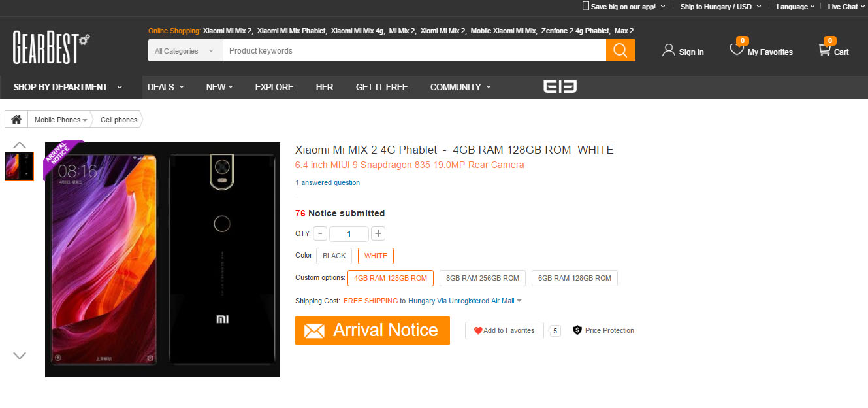868x408 pixels.
Task: Expand shipping method Unregistered Air Mail dropdown
Action: click(519, 301)
